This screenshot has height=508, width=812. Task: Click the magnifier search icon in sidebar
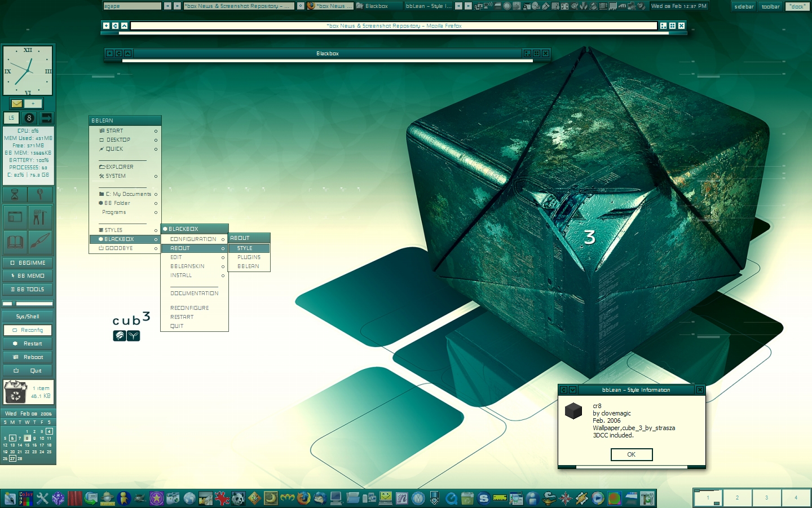[40, 194]
